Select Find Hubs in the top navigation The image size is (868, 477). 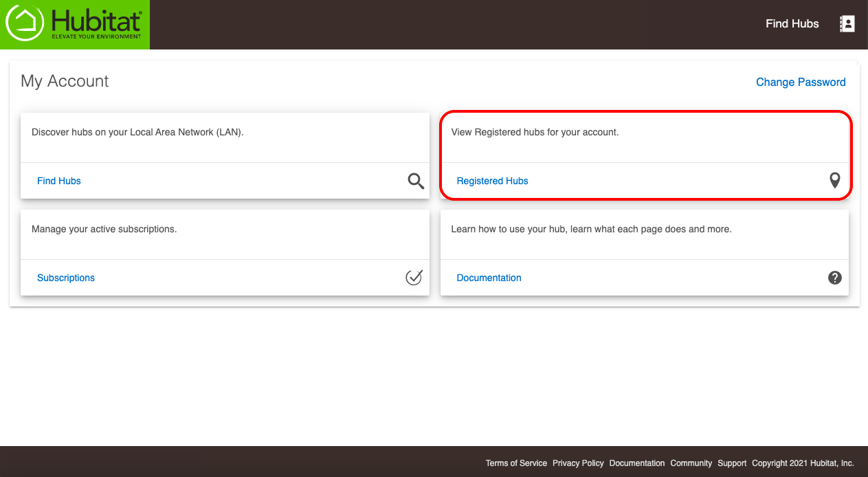[792, 23]
